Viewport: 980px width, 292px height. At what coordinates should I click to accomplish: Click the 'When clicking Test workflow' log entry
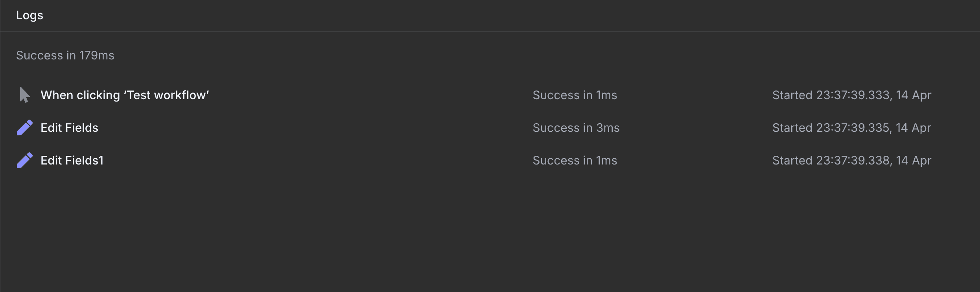point(124,95)
